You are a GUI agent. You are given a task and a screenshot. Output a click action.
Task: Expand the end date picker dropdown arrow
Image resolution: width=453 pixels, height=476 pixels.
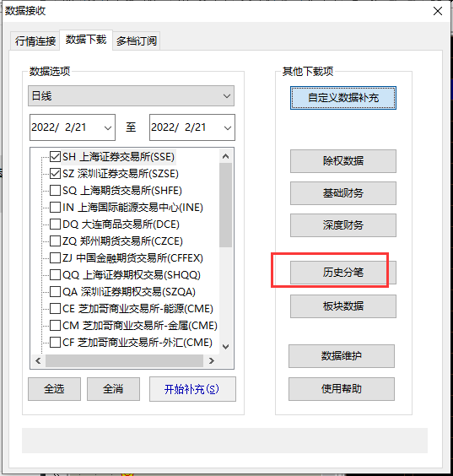pyautogui.click(x=227, y=127)
